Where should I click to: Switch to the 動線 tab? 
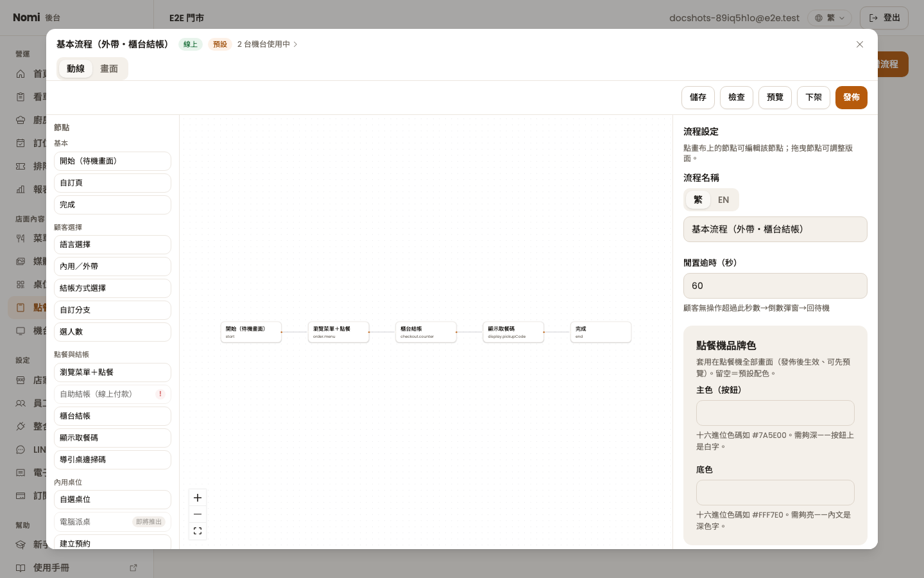tap(76, 69)
